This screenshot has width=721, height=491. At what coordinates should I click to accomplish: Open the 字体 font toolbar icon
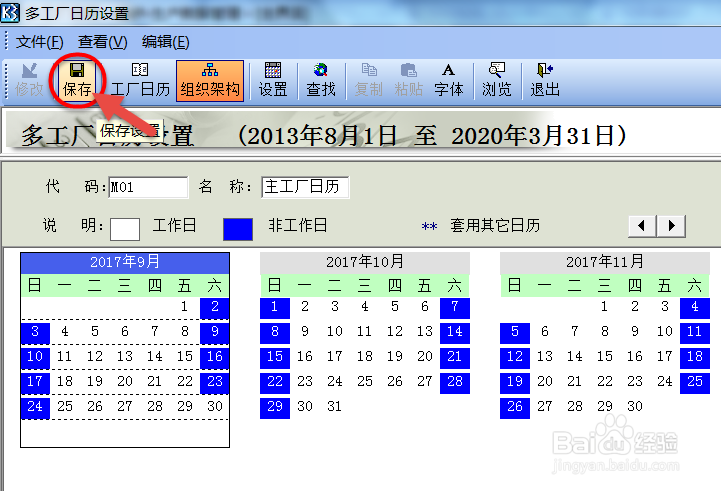click(448, 80)
